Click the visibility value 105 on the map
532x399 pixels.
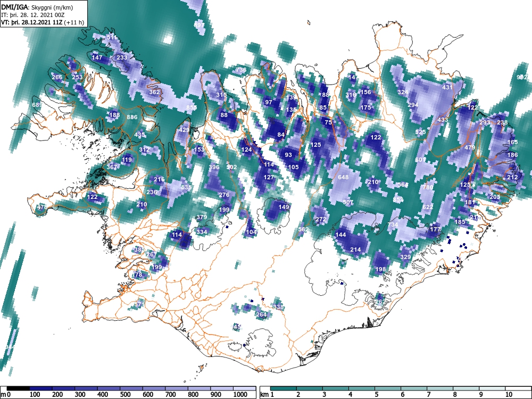[x=294, y=167]
